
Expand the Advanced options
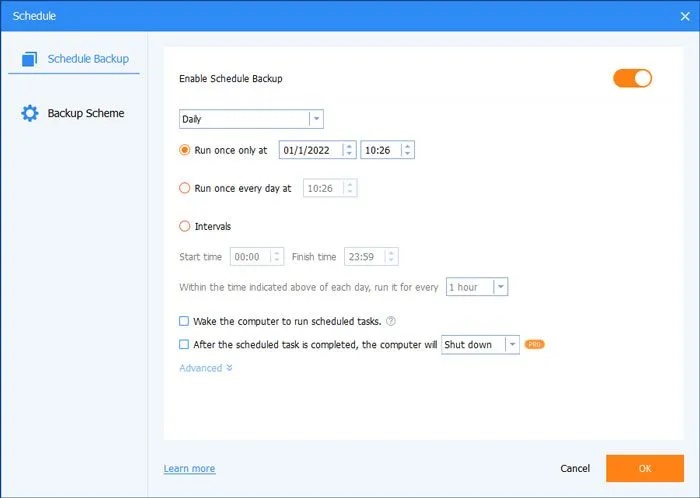pos(206,368)
